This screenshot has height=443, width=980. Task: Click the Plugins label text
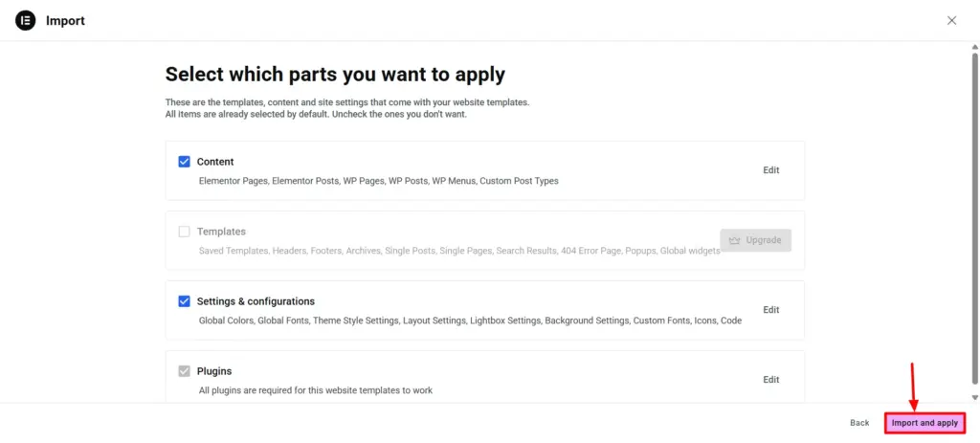pyautogui.click(x=214, y=371)
